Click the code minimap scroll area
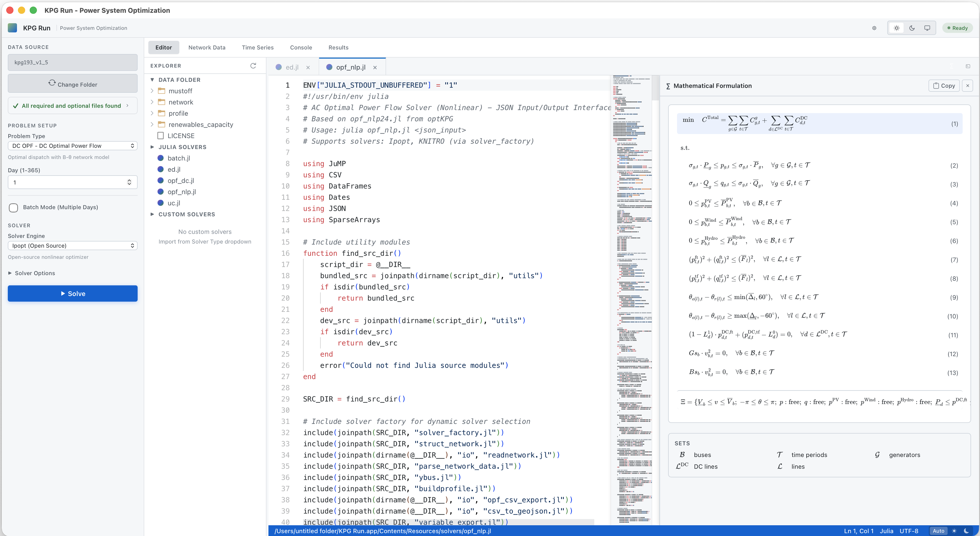Screen dimensions: 980x536 [x=632, y=297]
